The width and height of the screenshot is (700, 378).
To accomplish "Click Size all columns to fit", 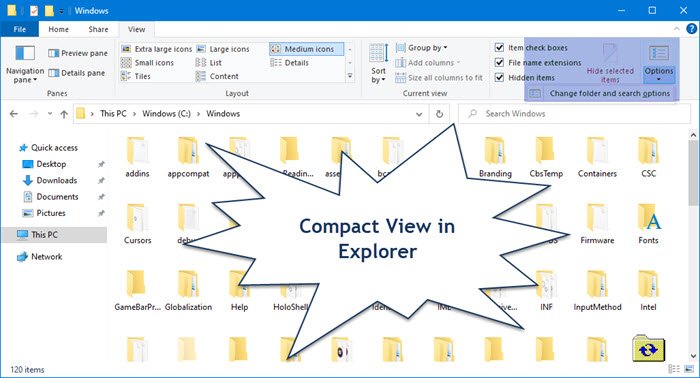I will pos(439,78).
